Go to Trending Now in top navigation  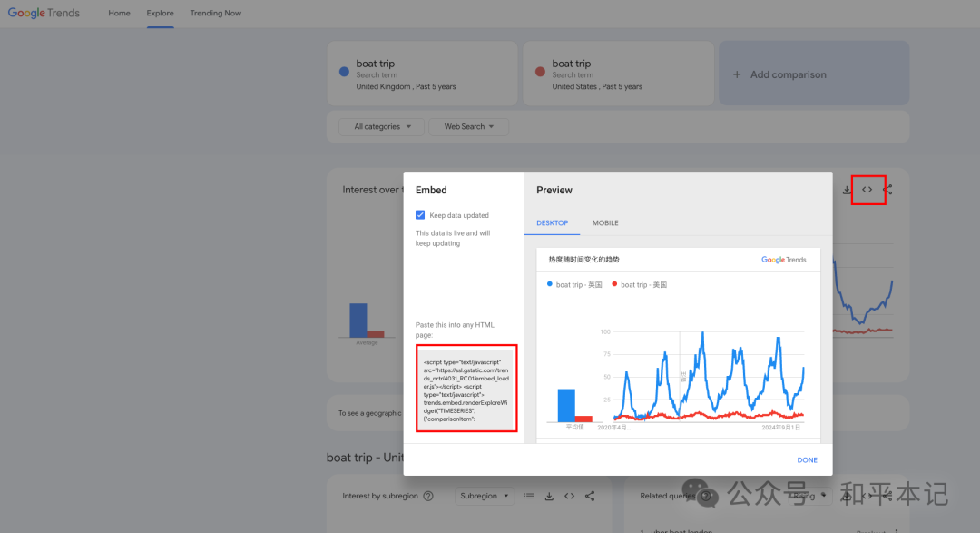click(216, 13)
